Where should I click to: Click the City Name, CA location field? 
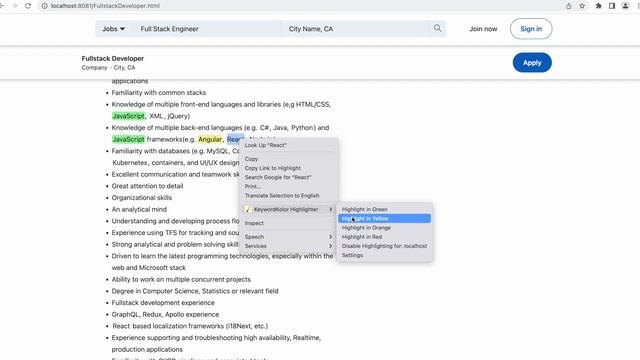point(355,29)
